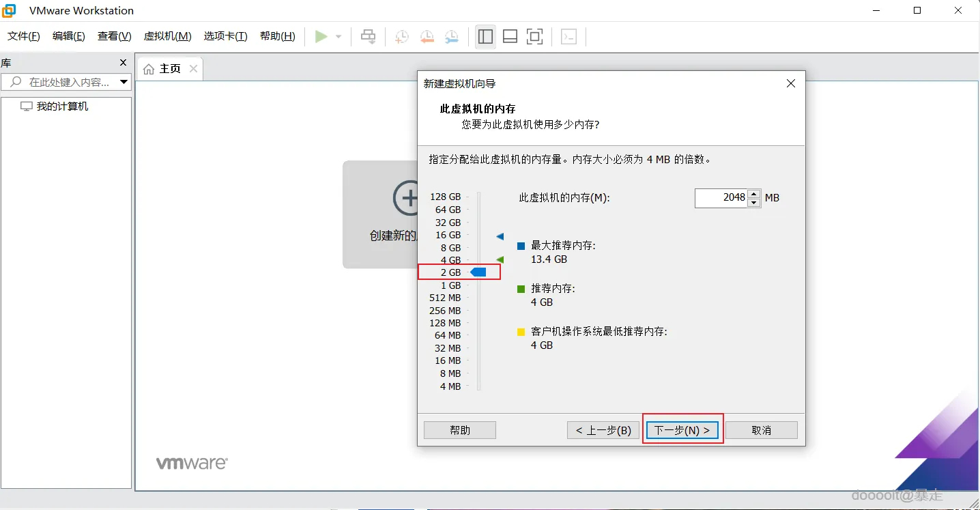This screenshot has width=980, height=510.
Task: Toggle the library panel view icon
Action: point(485,36)
